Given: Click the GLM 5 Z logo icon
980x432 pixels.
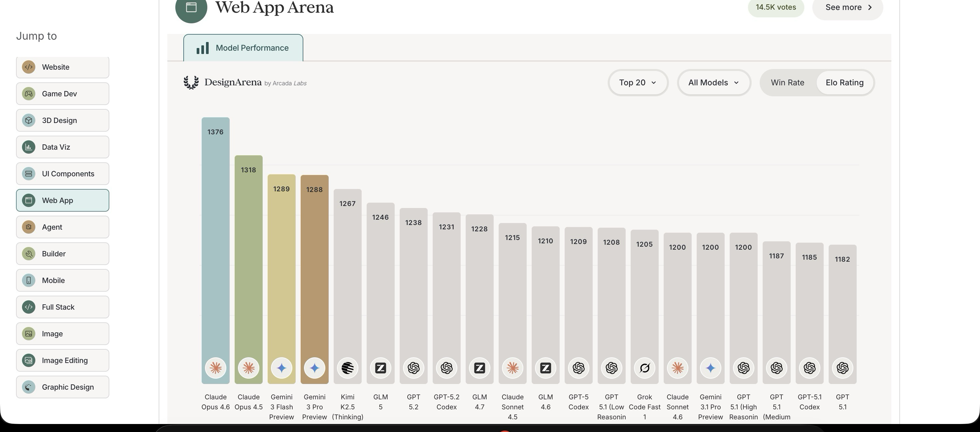Looking at the screenshot, I should tap(380, 368).
